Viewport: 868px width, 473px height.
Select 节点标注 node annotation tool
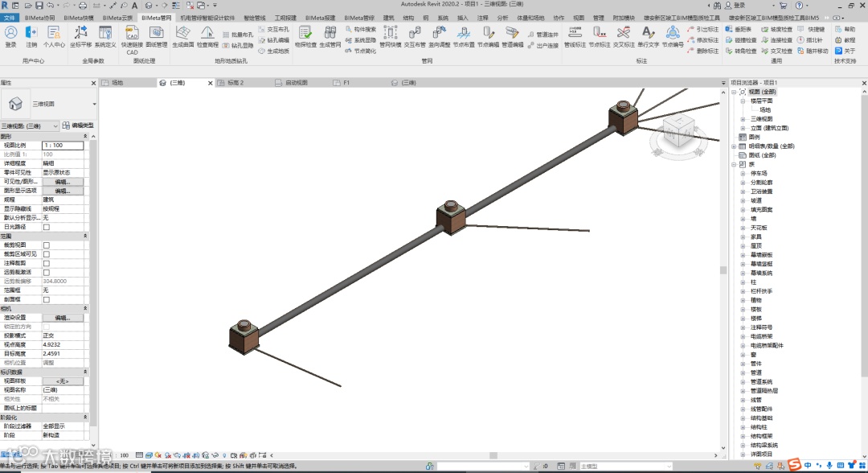click(599, 36)
